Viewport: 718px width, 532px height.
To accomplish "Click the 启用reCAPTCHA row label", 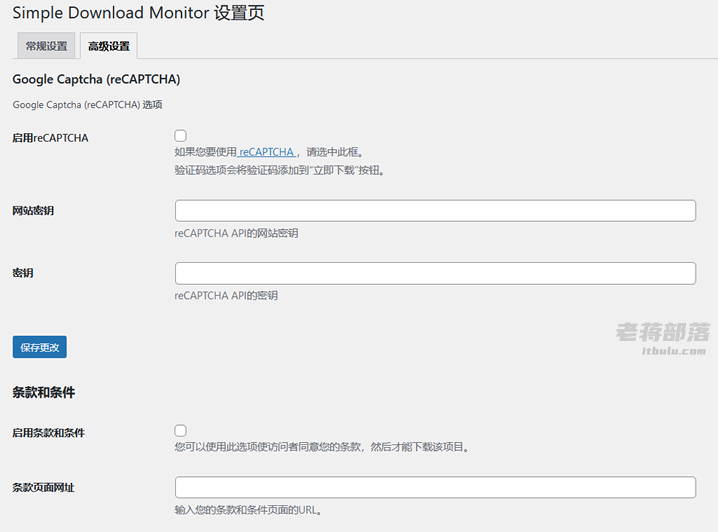I will point(50,138).
